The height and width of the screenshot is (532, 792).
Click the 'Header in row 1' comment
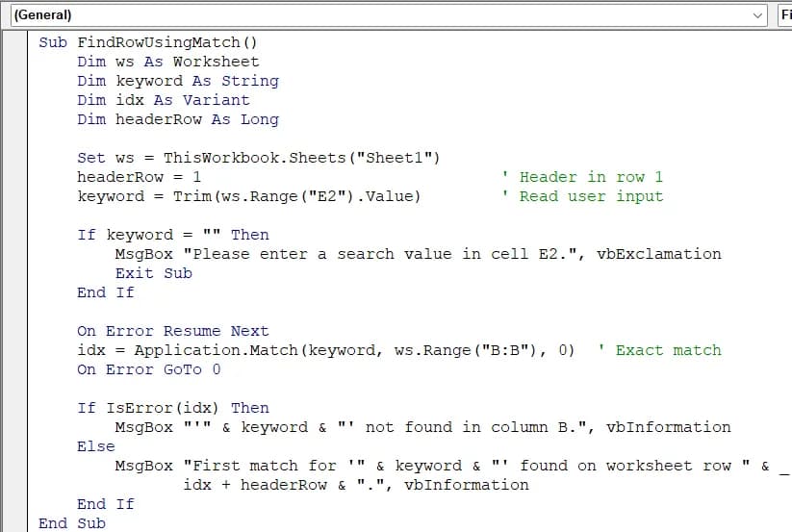(582, 177)
